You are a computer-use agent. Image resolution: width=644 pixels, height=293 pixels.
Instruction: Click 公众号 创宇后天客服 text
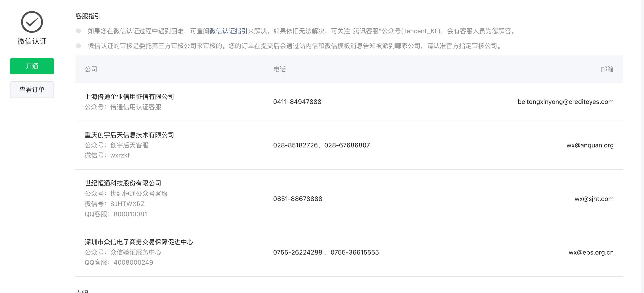tap(117, 145)
